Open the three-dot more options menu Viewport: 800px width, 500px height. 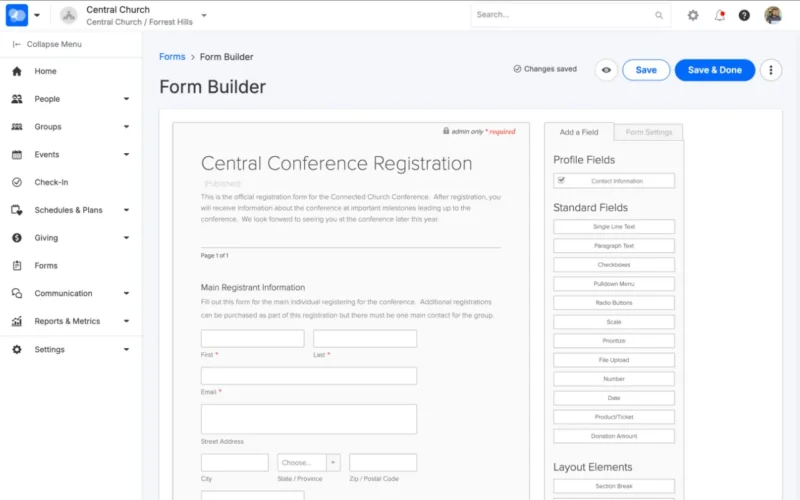tap(771, 70)
